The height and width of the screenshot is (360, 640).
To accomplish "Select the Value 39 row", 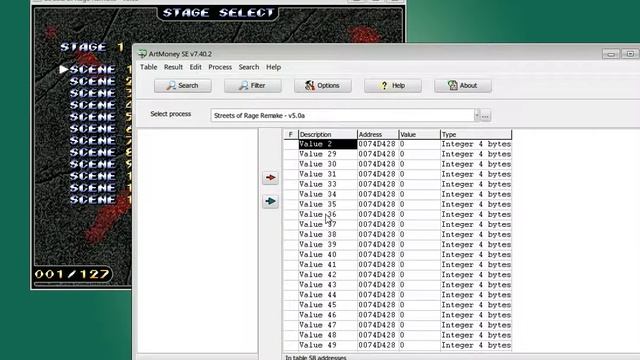I will (398, 244).
